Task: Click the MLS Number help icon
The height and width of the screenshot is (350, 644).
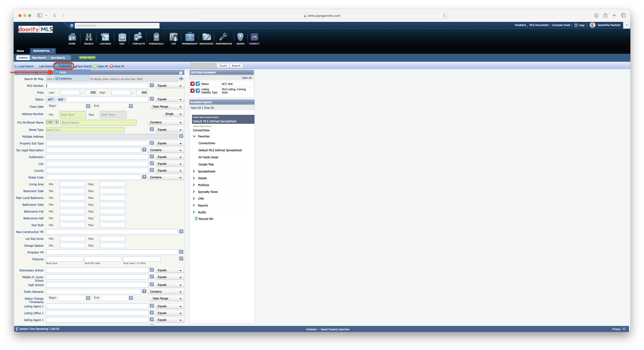Action: click(152, 85)
